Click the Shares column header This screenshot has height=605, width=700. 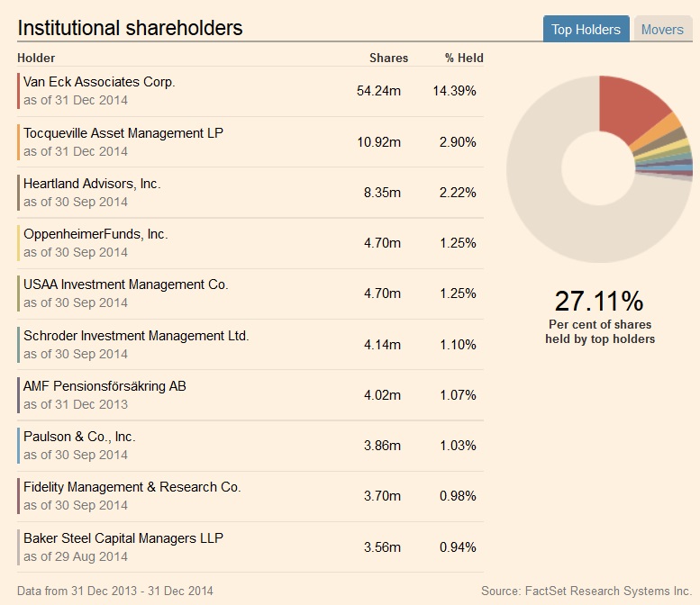coord(388,58)
